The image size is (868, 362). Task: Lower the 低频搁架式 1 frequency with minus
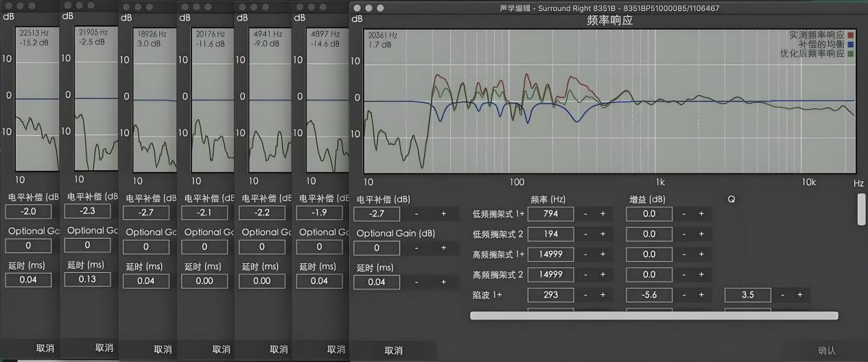pos(585,213)
